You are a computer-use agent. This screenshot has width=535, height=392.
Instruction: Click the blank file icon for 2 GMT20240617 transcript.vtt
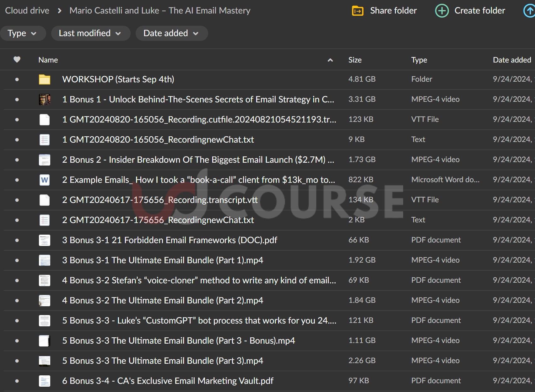[x=44, y=200]
